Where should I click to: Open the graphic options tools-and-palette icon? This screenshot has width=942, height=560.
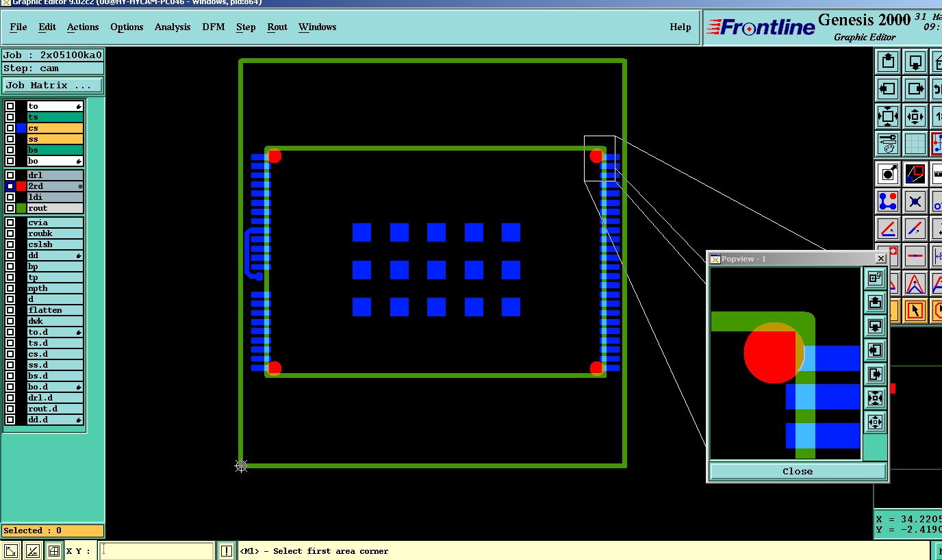[x=888, y=144]
